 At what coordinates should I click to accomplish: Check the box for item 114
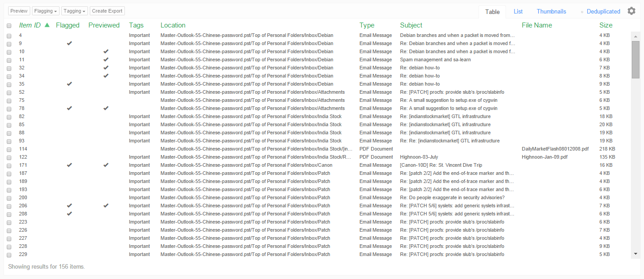tap(9, 149)
